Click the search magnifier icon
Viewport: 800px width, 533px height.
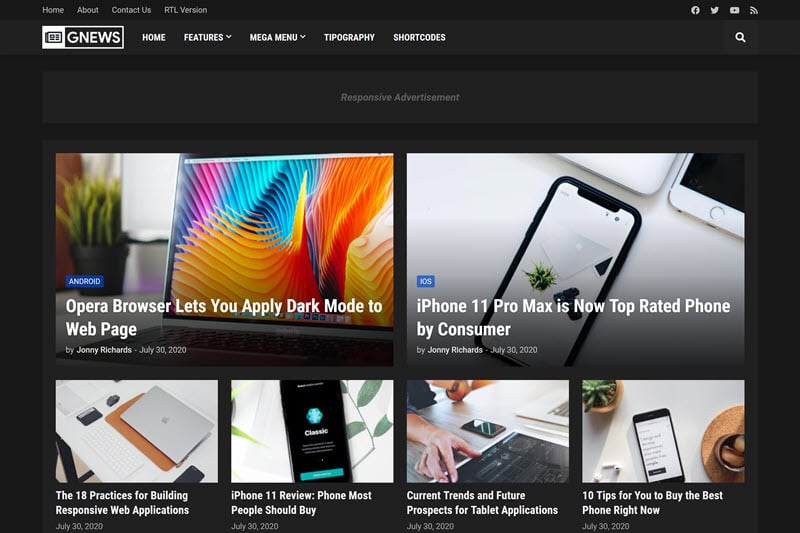(740, 37)
